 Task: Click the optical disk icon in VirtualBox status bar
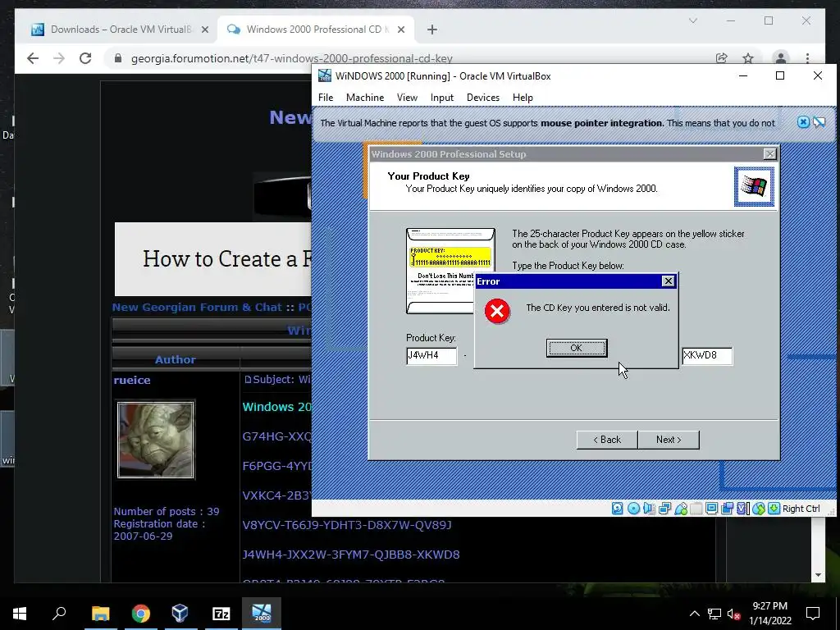pos(633,509)
